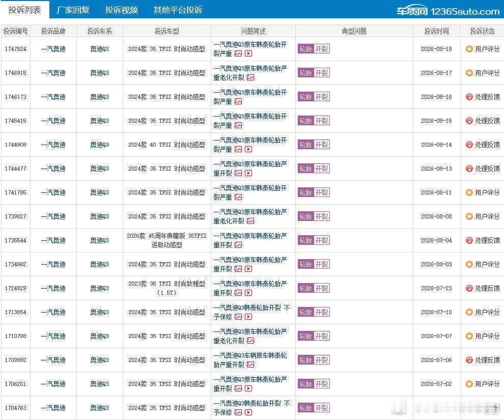504x420 pixels.
Task: Open the 投诉视频 tab
Action: 122,10
